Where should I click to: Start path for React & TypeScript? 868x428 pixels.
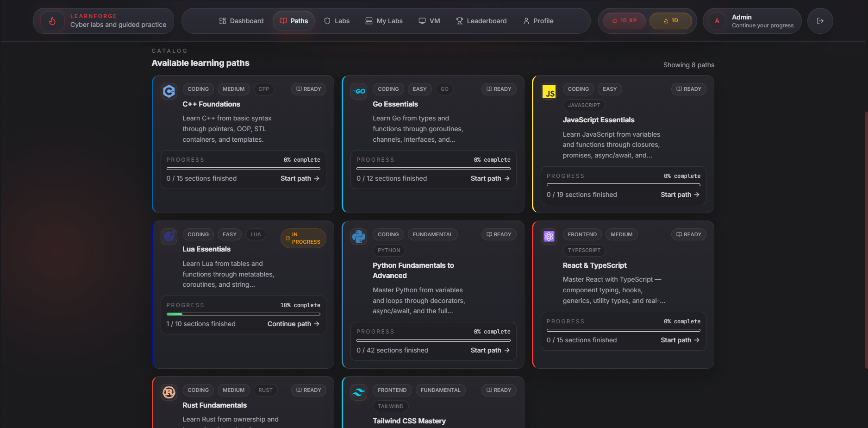(680, 340)
